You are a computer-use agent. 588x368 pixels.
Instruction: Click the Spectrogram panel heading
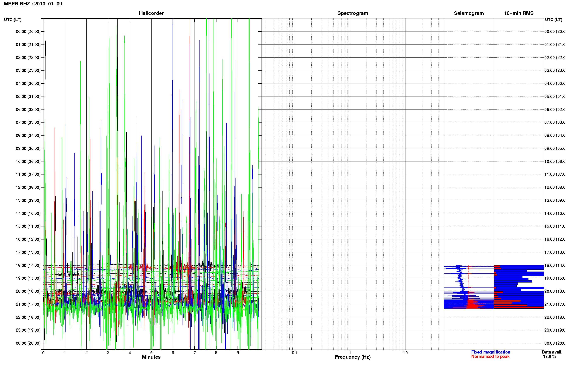[x=353, y=13]
